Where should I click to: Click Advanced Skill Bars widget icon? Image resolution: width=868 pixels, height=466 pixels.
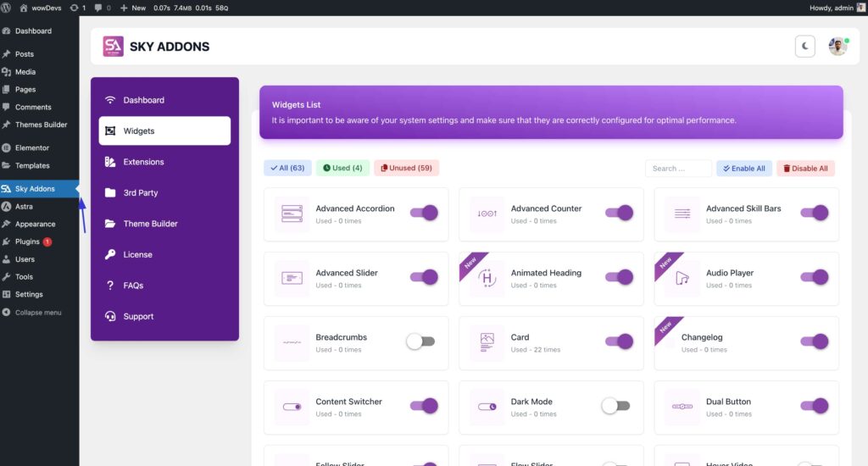682,214
